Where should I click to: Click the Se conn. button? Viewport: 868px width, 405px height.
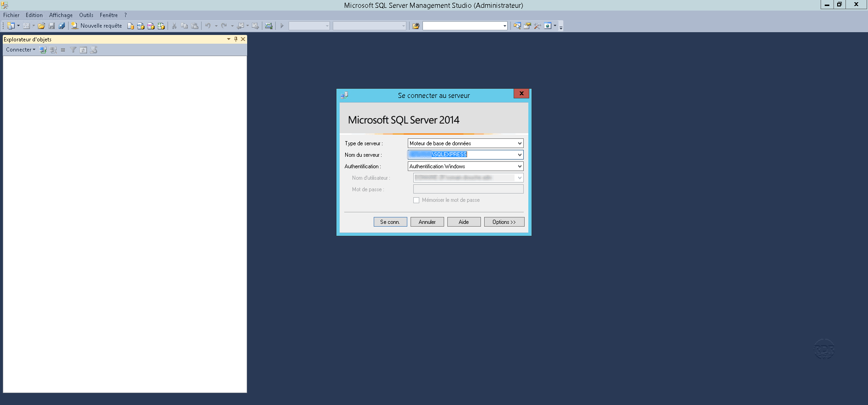390,222
